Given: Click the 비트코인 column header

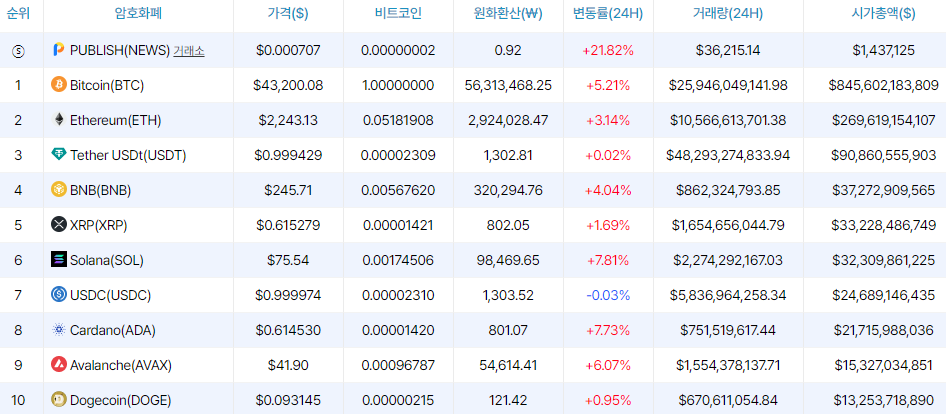Looking at the screenshot, I should (398, 14).
